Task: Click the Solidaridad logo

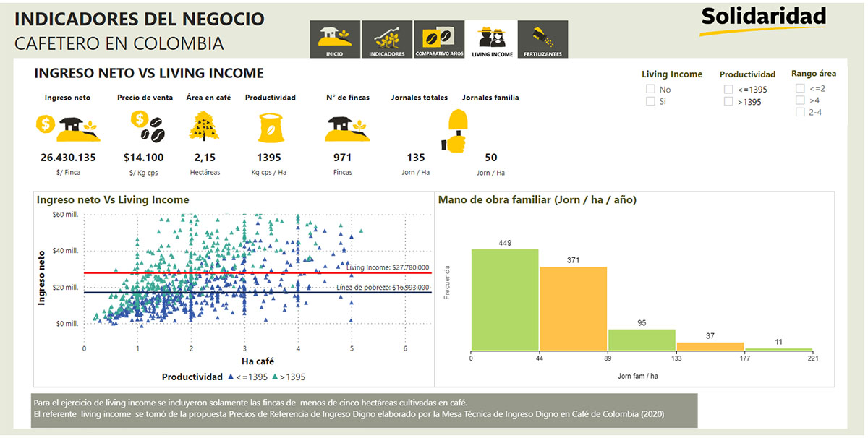Action: (x=765, y=18)
